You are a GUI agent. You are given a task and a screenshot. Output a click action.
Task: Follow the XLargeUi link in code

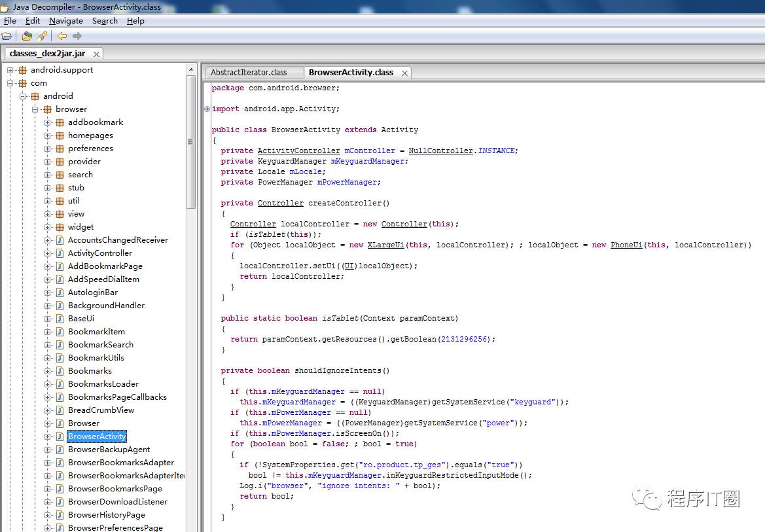[x=385, y=245]
